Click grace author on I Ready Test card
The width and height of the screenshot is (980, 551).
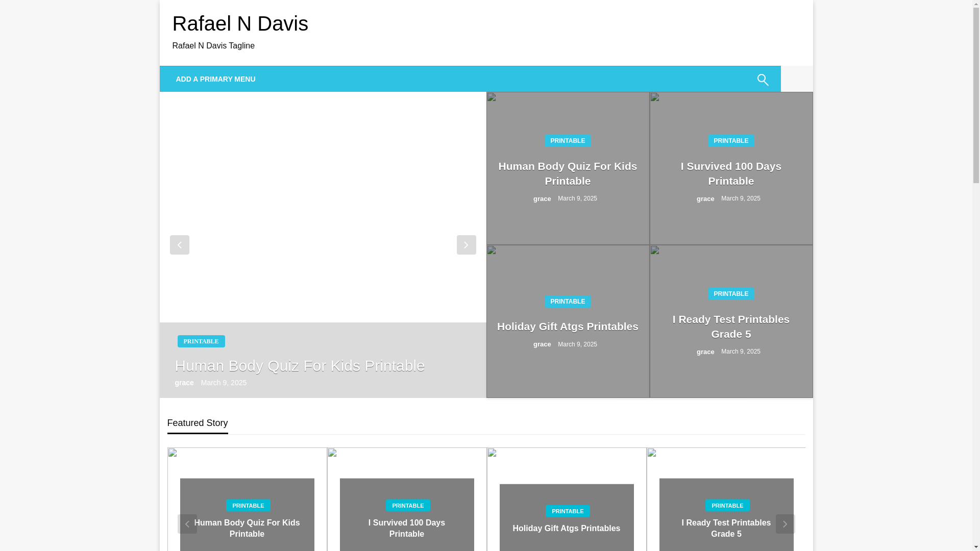tap(705, 352)
